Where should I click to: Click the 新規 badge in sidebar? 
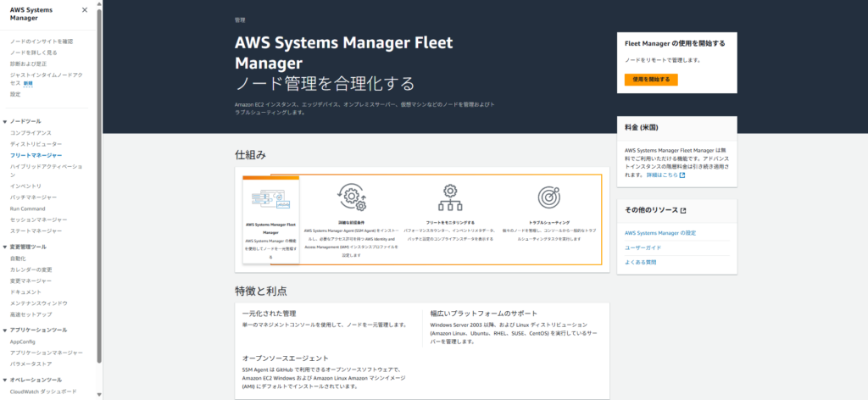28,83
